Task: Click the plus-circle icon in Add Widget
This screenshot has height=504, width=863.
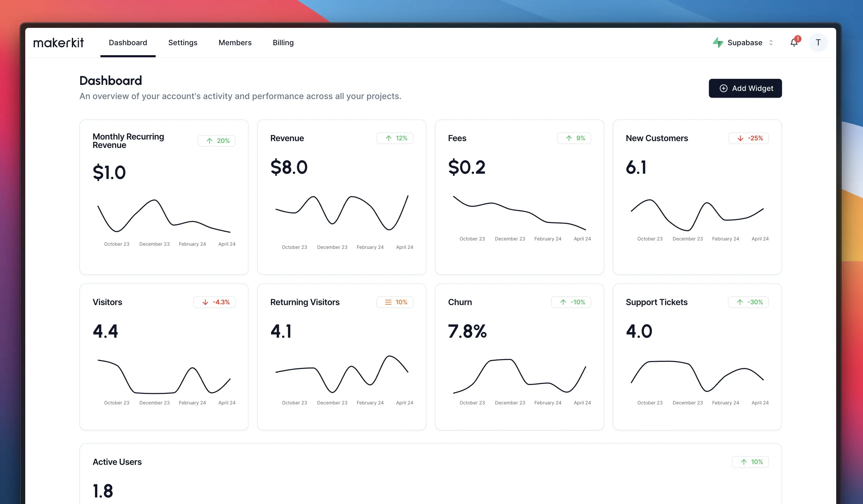Action: (x=723, y=88)
